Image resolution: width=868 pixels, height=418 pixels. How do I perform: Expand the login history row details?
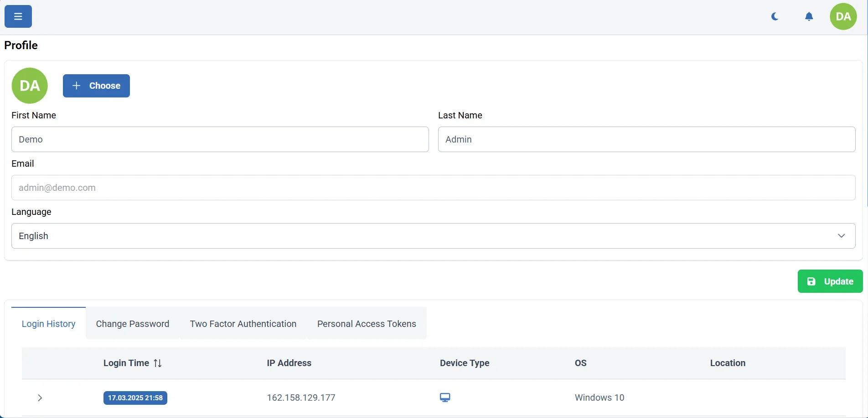pyautogui.click(x=40, y=398)
